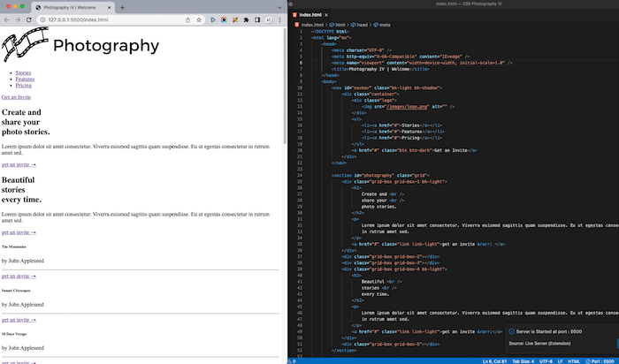Open the blue D browser extension

(x=213, y=19)
